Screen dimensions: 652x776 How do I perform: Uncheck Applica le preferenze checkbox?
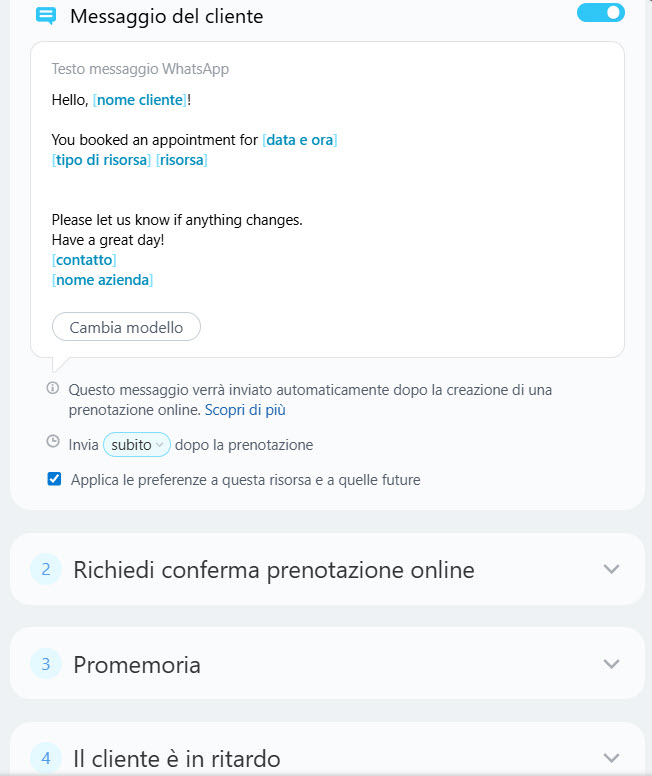click(54, 479)
